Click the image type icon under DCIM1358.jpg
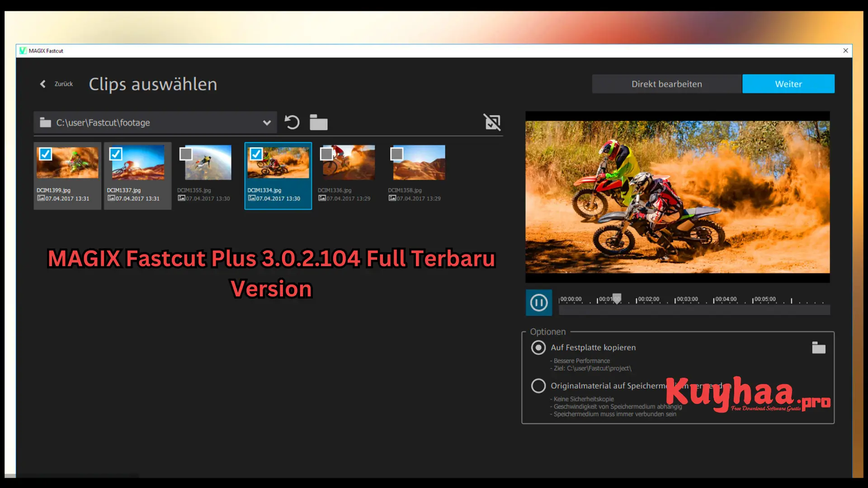Screen dimensions: 868x488 click(x=392, y=198)
